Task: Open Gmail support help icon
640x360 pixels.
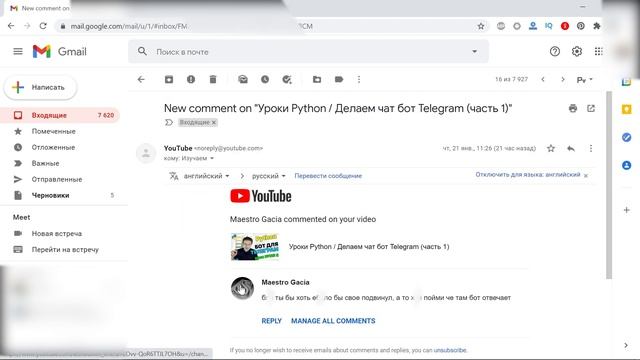Action: [555, 51]
